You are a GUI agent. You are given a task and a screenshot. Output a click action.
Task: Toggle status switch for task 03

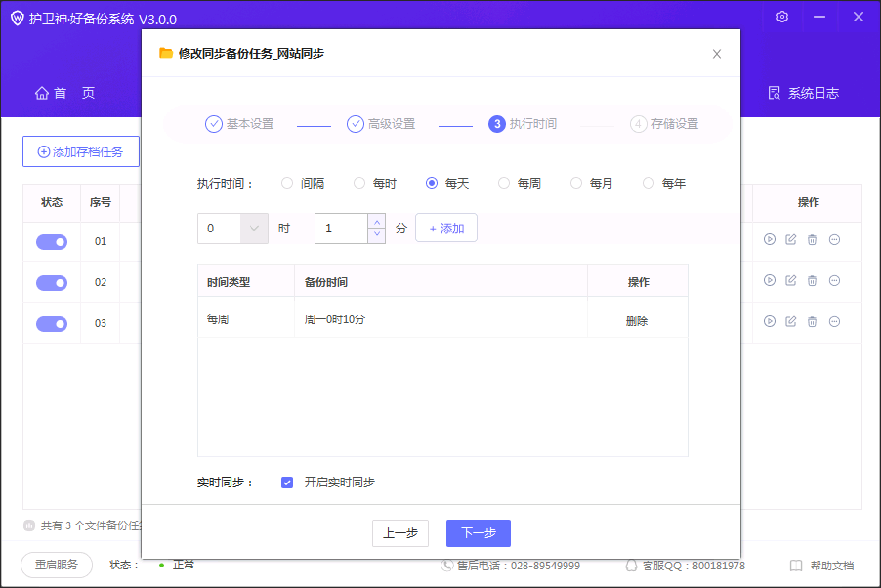[52, 324]
